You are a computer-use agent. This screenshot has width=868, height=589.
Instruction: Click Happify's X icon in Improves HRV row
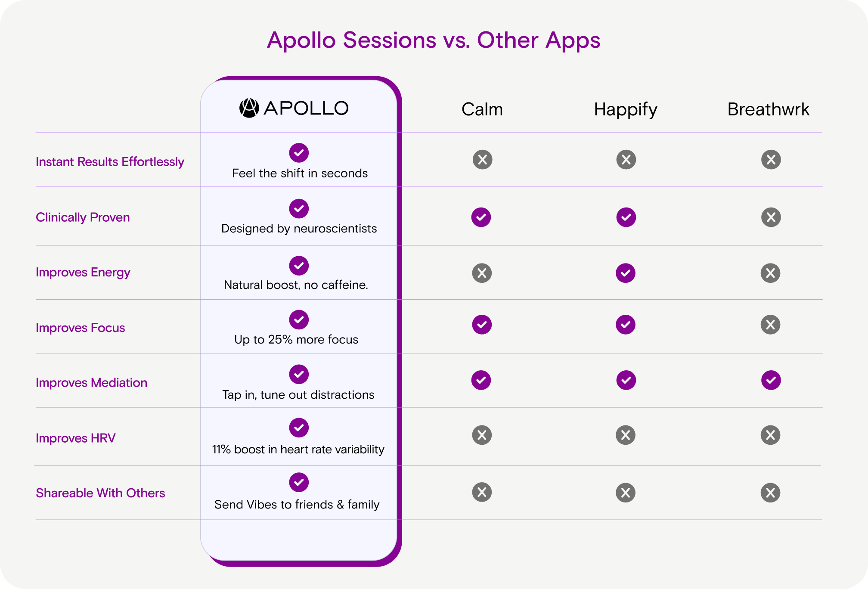point(626,435)
